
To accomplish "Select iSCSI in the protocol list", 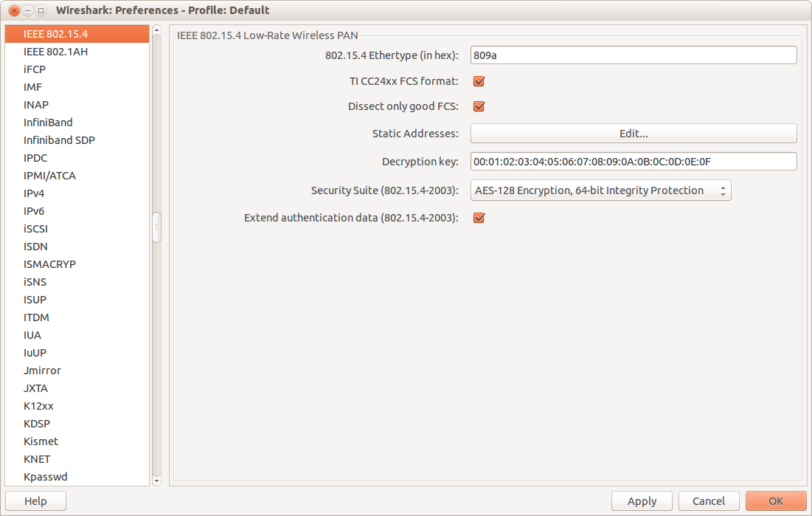I will 35,229.
